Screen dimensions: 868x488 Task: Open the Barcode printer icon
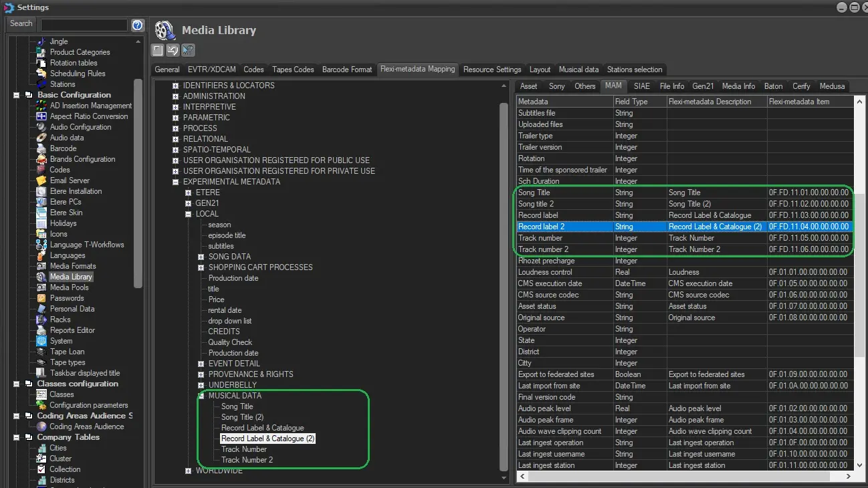point(42,148)
